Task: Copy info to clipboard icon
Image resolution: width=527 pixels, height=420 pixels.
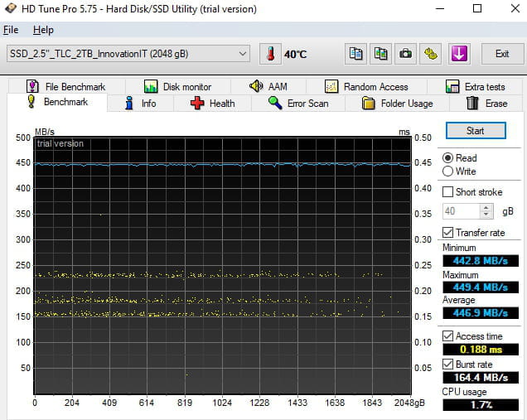Action: (x=355, y=54)
